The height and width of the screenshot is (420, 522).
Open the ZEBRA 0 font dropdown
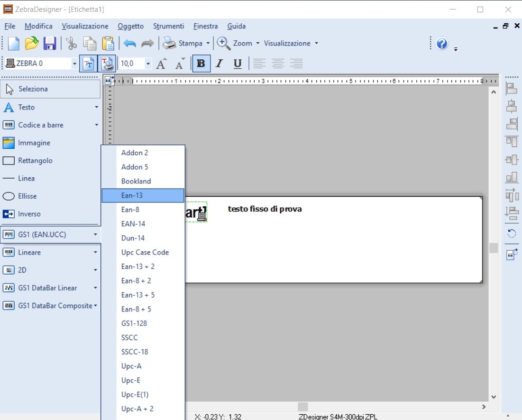tap(74, 64)
